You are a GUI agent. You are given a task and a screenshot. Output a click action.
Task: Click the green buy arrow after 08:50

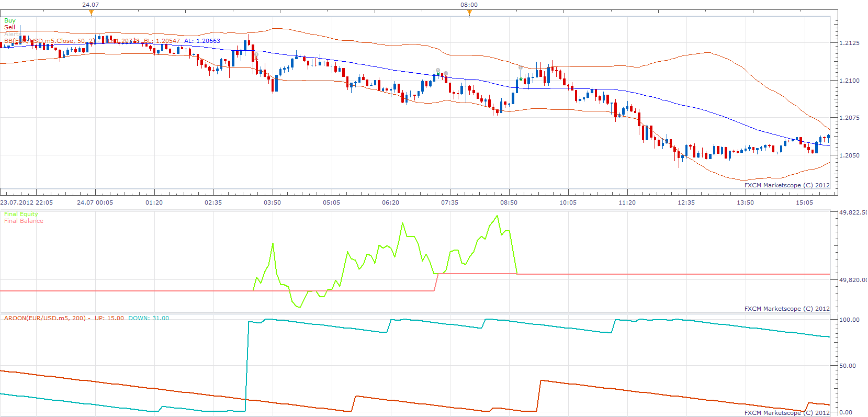(x=520, y=79)
